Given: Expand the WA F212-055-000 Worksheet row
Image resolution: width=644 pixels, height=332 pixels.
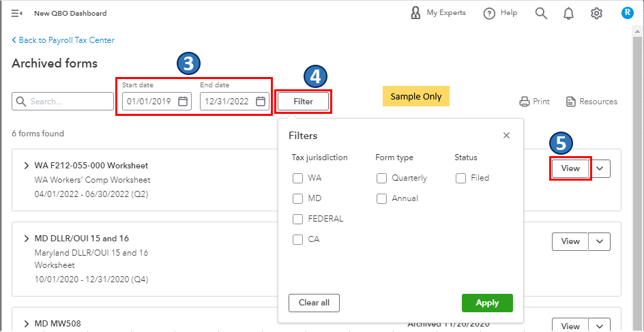Looking at the screenshot, I should [27, 166].
